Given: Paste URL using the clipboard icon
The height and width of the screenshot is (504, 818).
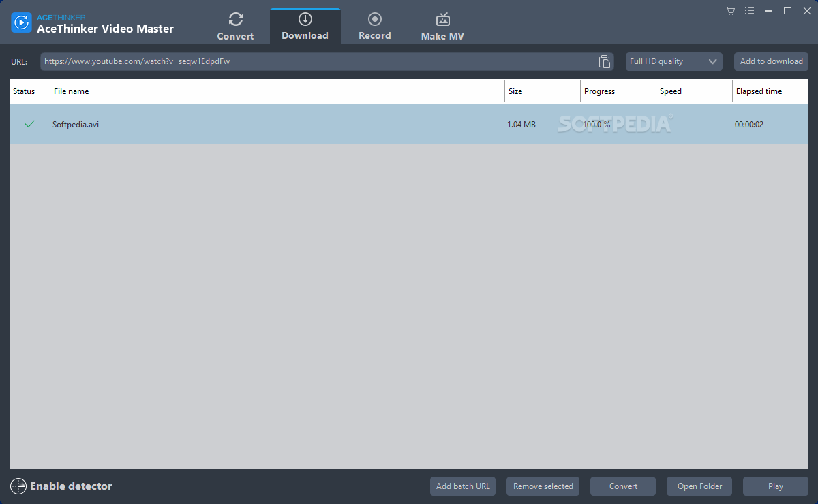Looking at the screenshot, I should [x=604, y=61].
